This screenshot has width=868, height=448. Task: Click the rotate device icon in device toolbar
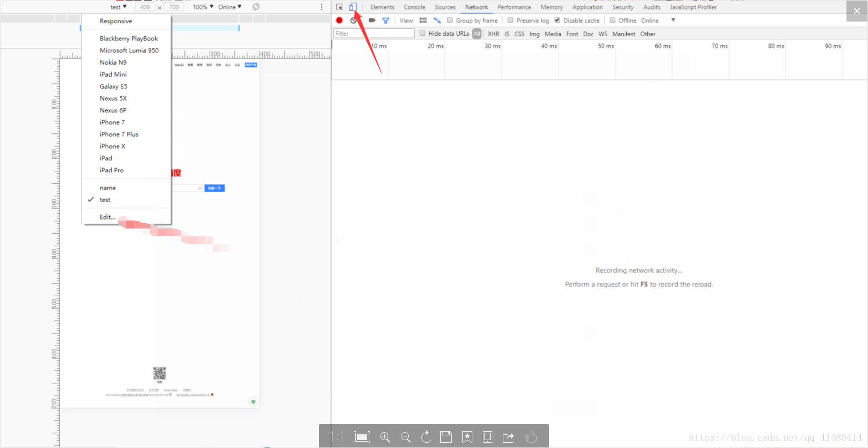click(256, 7)
